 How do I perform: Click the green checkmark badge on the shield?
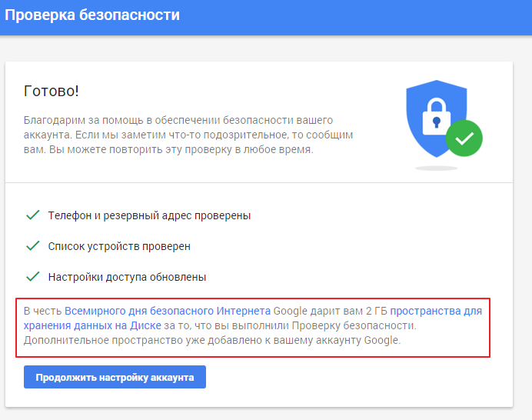coord(464,138)
